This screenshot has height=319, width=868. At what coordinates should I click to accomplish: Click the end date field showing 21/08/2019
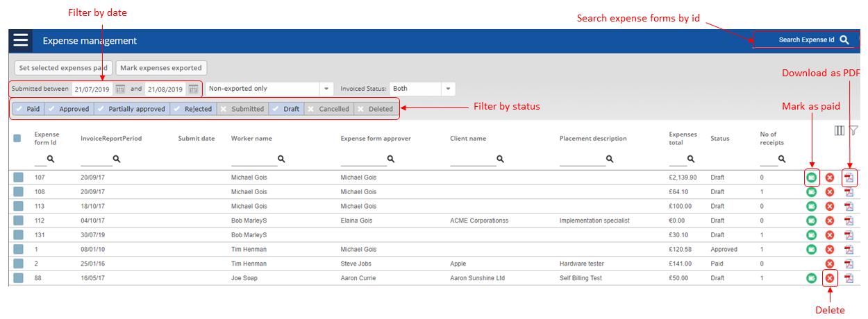pos(165,89)
